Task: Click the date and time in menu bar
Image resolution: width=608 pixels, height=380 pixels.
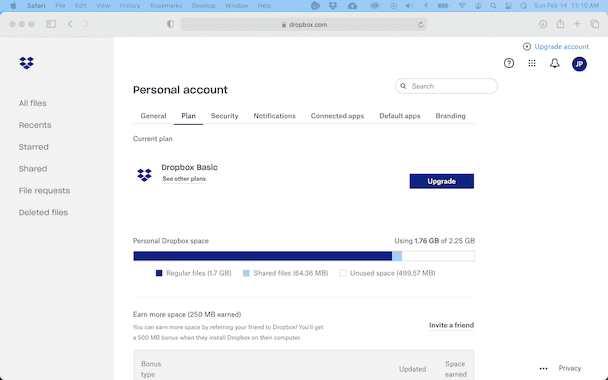Action: 567,5
